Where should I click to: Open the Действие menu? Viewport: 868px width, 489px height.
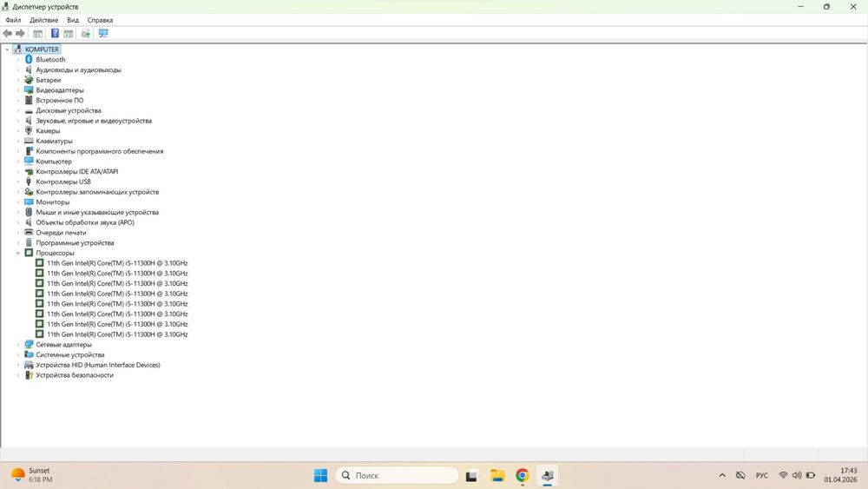43,20
